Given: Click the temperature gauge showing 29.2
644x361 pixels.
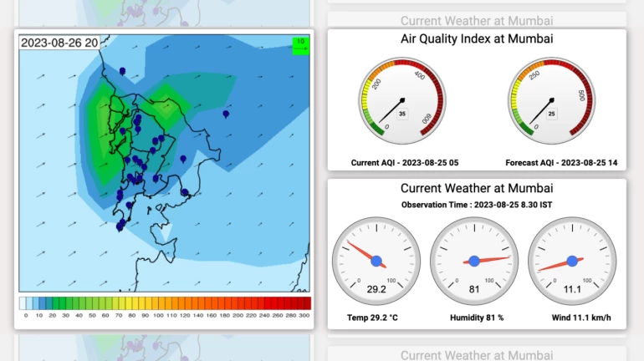Looking at the screenshot, I should 376,261.
